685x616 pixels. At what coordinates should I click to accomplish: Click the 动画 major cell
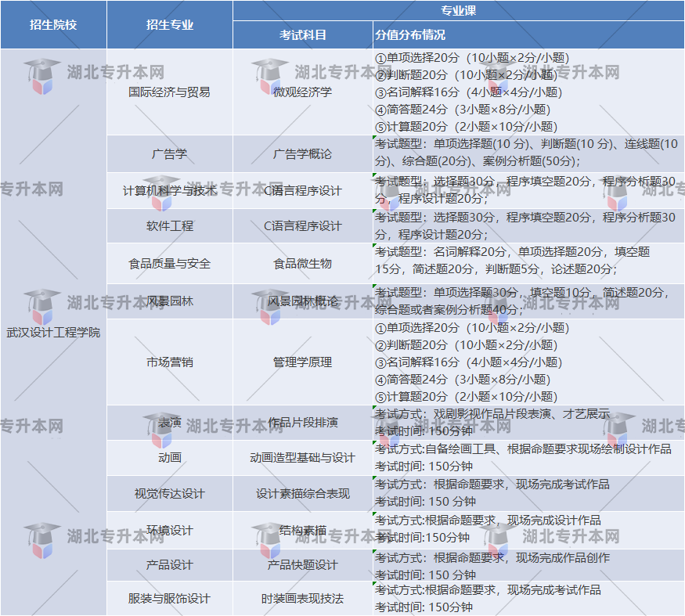click(170, 457)
